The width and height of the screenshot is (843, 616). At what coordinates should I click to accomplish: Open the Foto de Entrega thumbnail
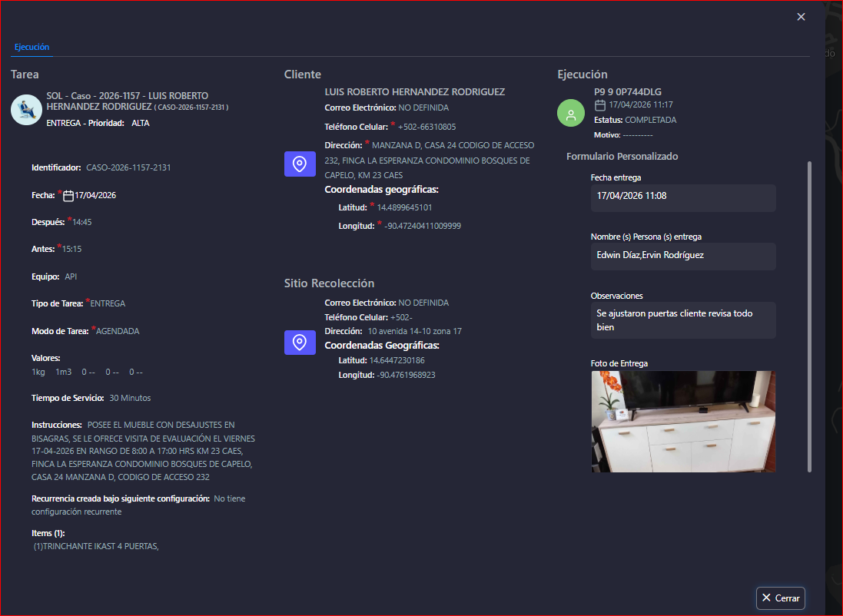[x=683, y=421]
